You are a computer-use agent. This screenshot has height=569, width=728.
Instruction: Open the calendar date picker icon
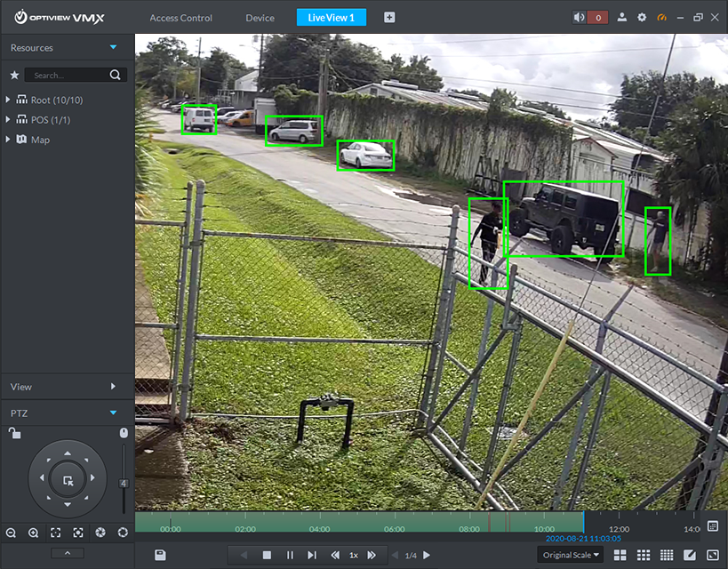click(x=712, y=526)
